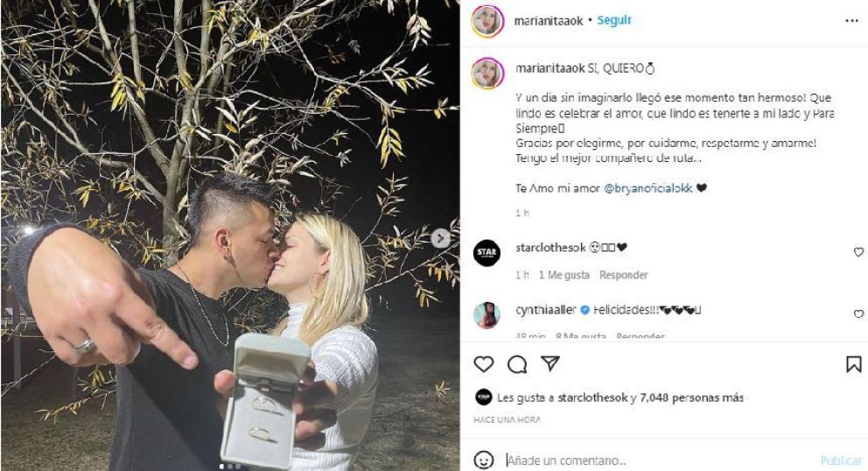Open marianitaaok header profile picture
This screenshot has width=868, height=471.
pyautogui.click(x=487, y=21)
